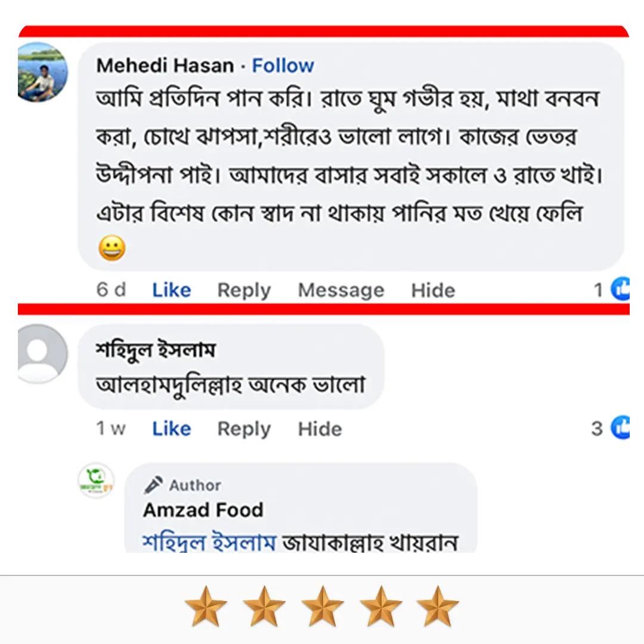Click Message under Mehedi Hasan's comment

coord(340,290)
